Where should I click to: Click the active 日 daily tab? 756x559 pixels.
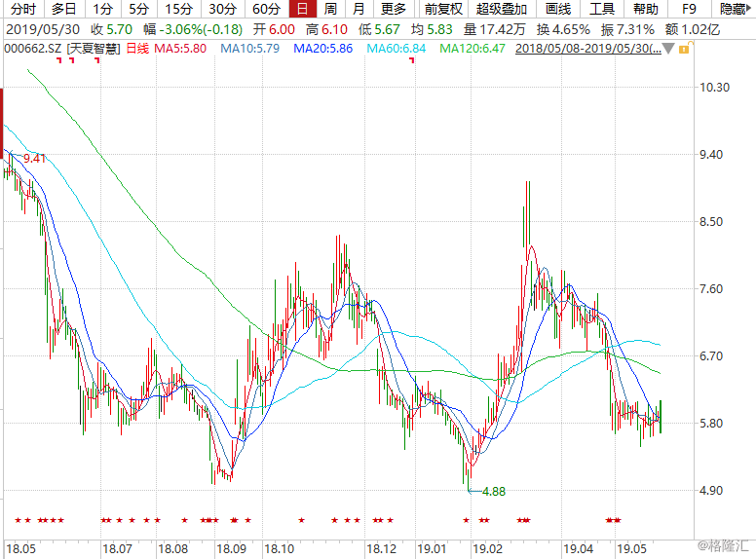(302, 9)
